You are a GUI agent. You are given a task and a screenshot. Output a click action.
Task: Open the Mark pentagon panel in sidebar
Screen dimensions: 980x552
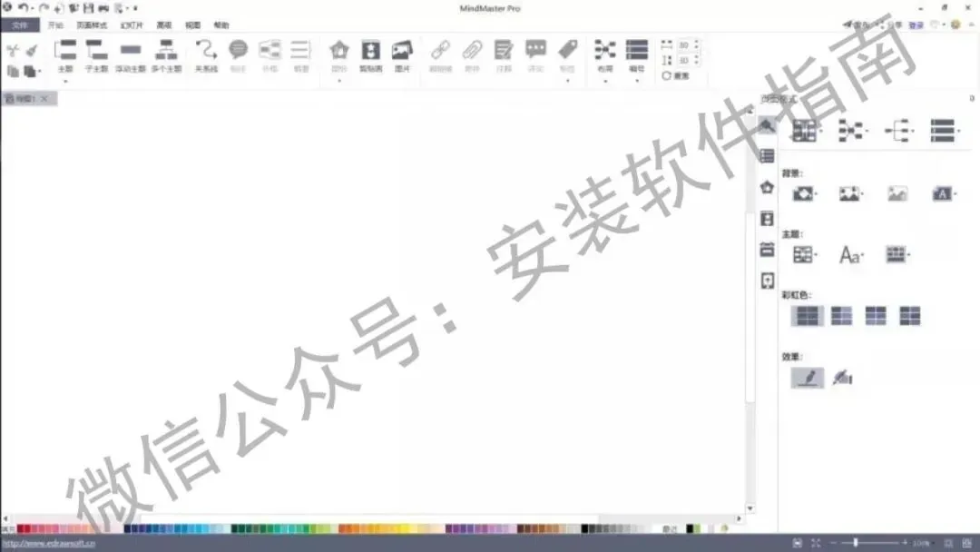[x=767, y=187]
